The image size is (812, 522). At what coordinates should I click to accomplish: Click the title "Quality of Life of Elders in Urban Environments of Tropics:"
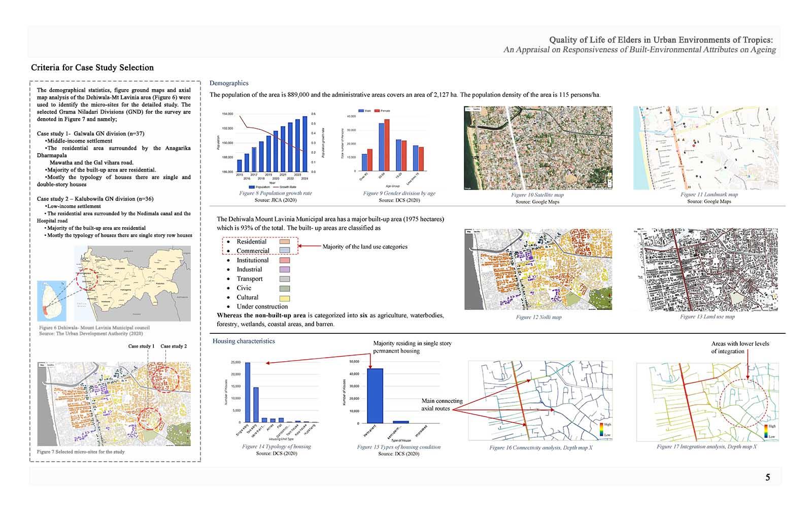tap(661, 40)
